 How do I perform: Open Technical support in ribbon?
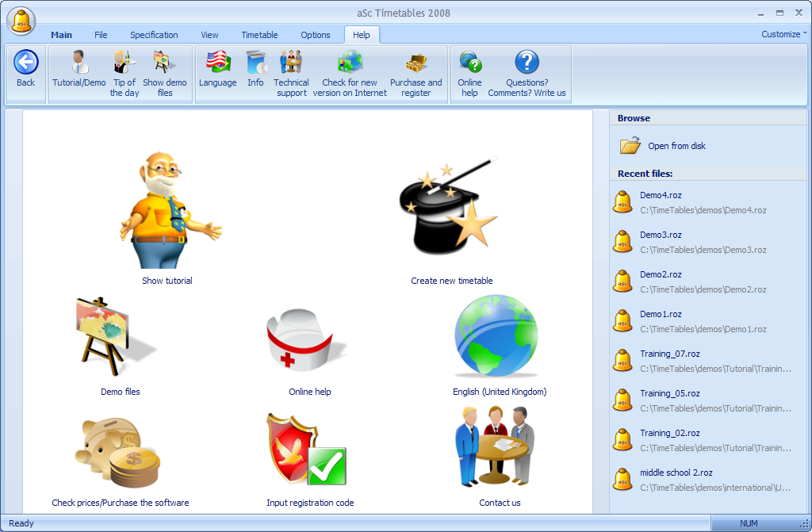[291, 63]
